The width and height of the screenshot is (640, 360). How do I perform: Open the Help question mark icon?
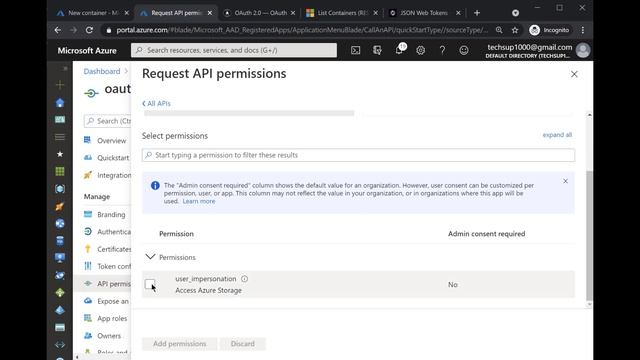(x=442, y=50)
